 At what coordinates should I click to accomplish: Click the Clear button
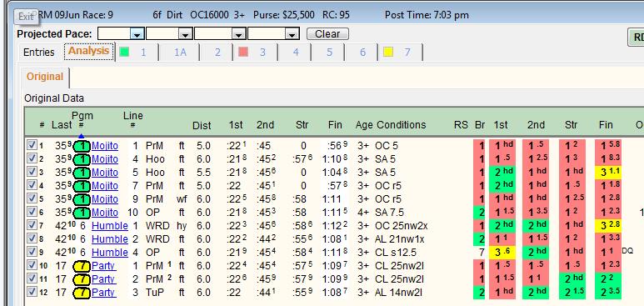[x=327, y=34]
